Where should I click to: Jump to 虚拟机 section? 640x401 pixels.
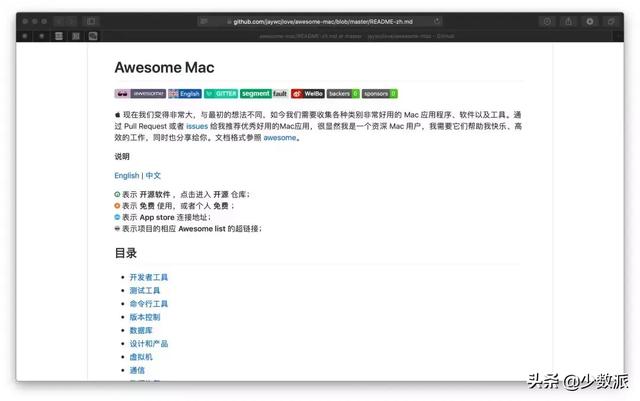(141, 357)
